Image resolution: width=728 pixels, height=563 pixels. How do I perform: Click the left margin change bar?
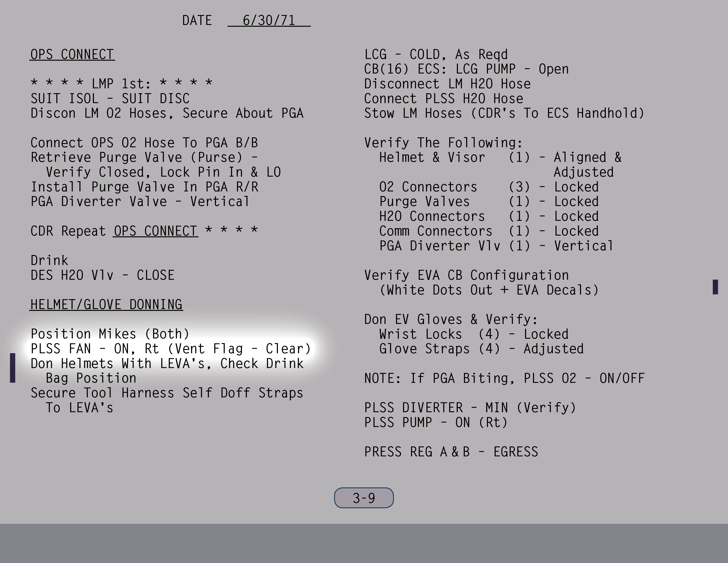pos(13,368)
